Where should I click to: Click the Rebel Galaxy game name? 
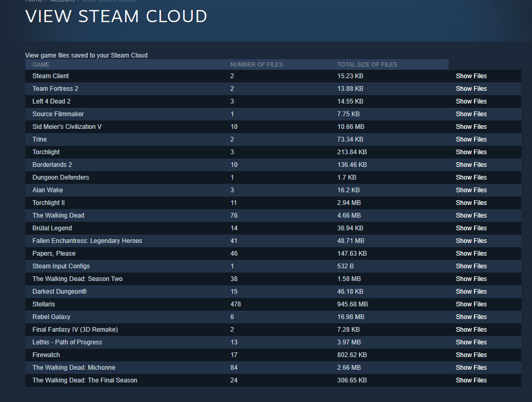click(51, 317)
